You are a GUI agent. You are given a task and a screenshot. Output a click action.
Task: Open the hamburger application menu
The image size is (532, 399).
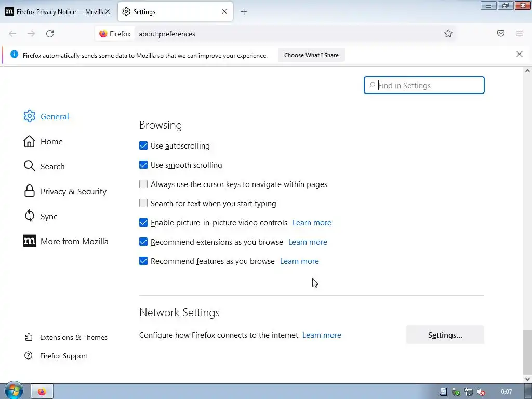(520, 33)
